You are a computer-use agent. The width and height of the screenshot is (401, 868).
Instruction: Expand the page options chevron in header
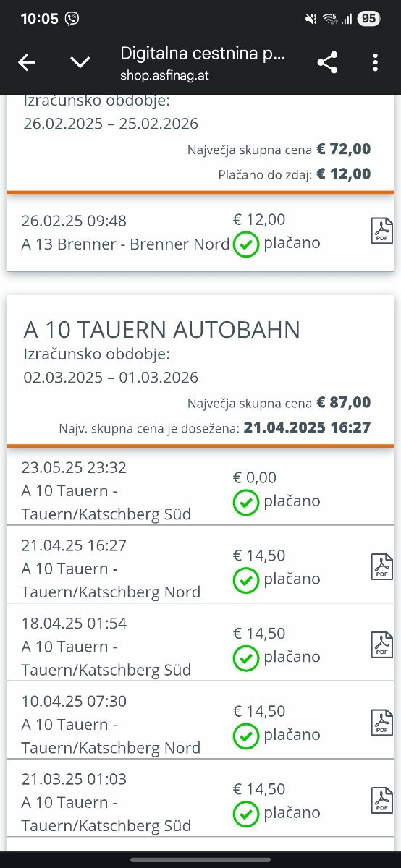tap(80, 63)
